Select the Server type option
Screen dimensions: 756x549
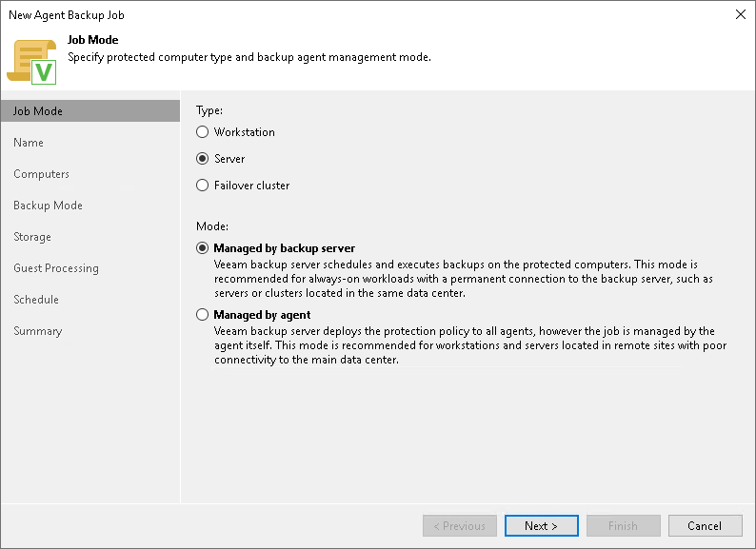click(203, 159)
